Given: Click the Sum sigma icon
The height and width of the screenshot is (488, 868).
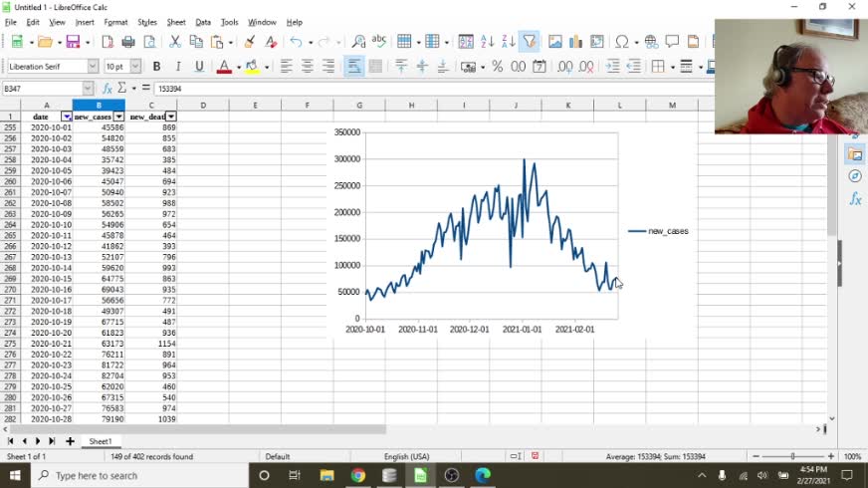Looking at the screenshot, I should (121, 88).
